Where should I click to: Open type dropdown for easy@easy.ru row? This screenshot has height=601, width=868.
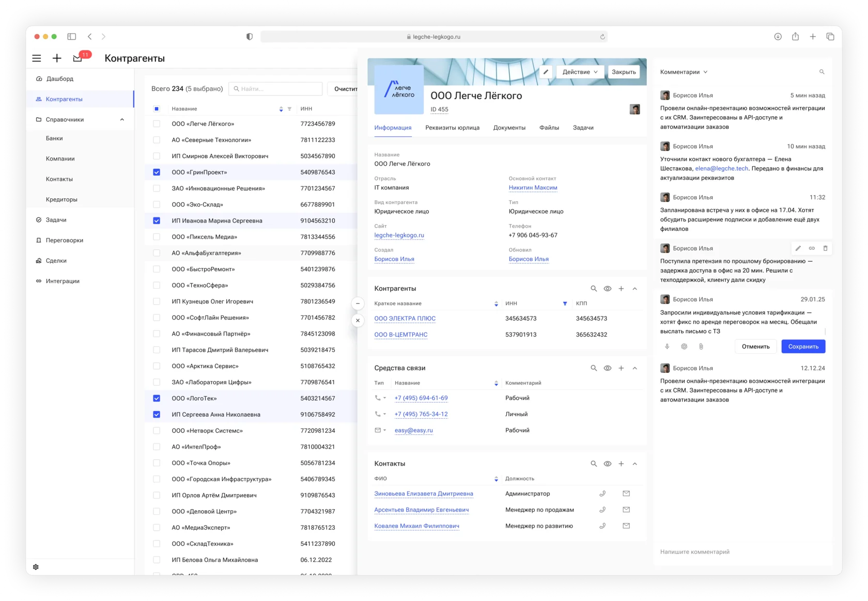click(x=381, y=430)
